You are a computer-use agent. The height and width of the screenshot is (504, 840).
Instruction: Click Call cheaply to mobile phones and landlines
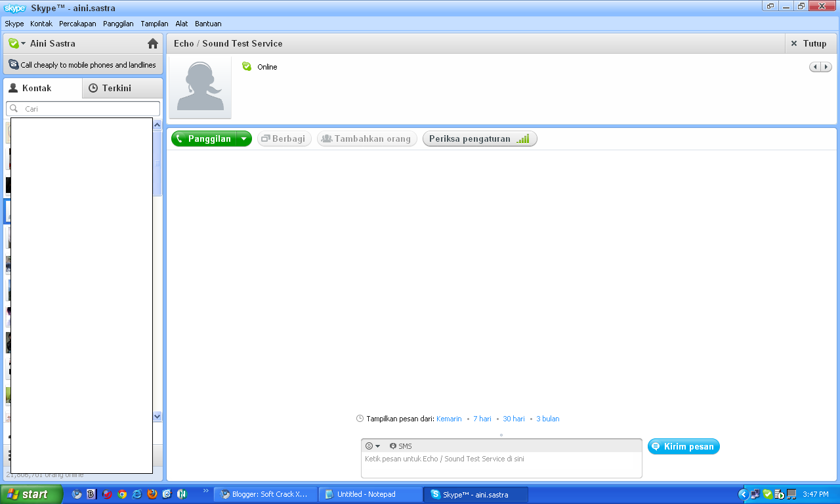point(83,65)
